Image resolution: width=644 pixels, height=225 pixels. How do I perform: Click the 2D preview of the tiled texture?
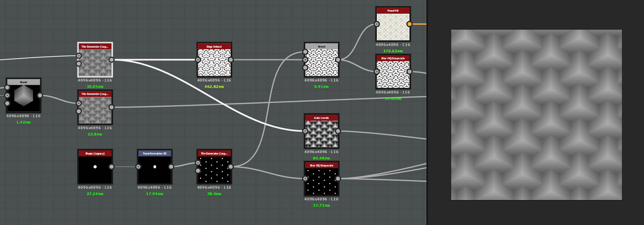tap(537, 115)
